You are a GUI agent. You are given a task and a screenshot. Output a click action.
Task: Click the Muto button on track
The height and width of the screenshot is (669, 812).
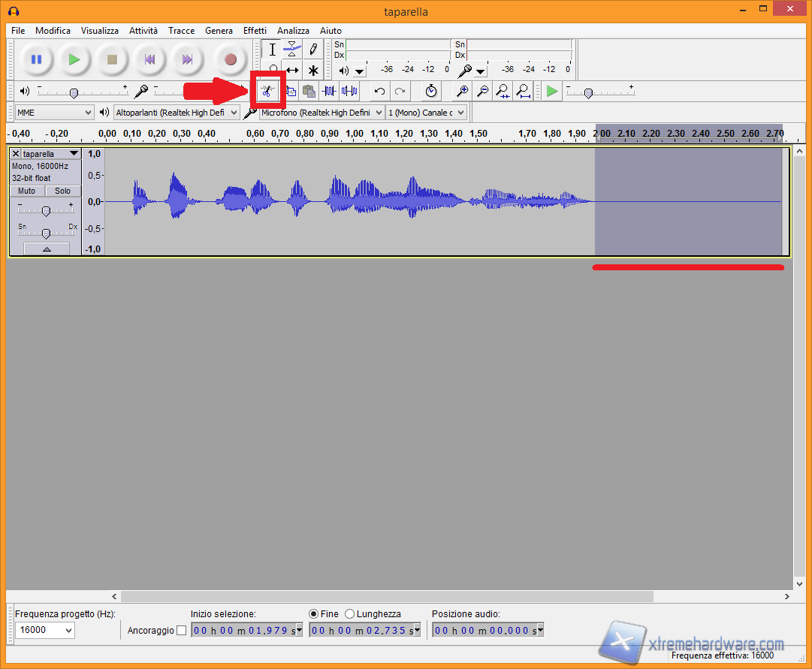tap(26, 191)
